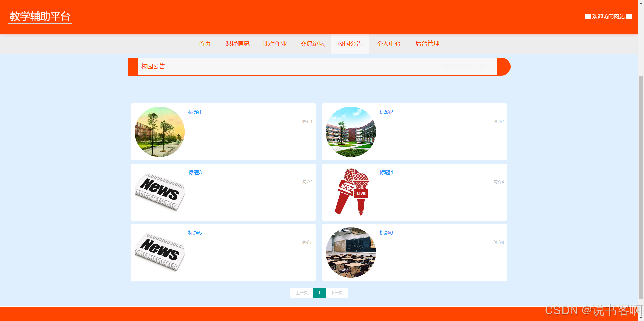Click the 校园公告 section heading text
The height and width of the screenshot is (321, 644).
coord(153,66)
